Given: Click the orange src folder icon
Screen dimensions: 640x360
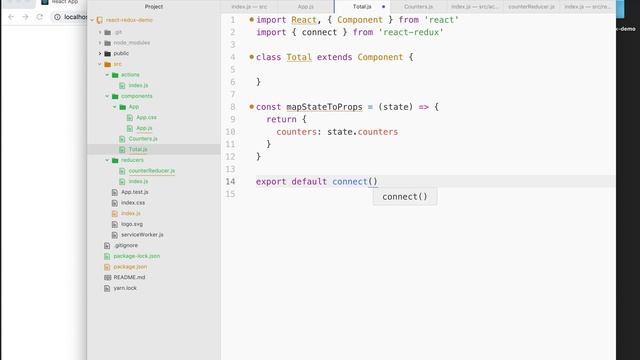Looking at the screenshot, I should [x=108, y=64].
